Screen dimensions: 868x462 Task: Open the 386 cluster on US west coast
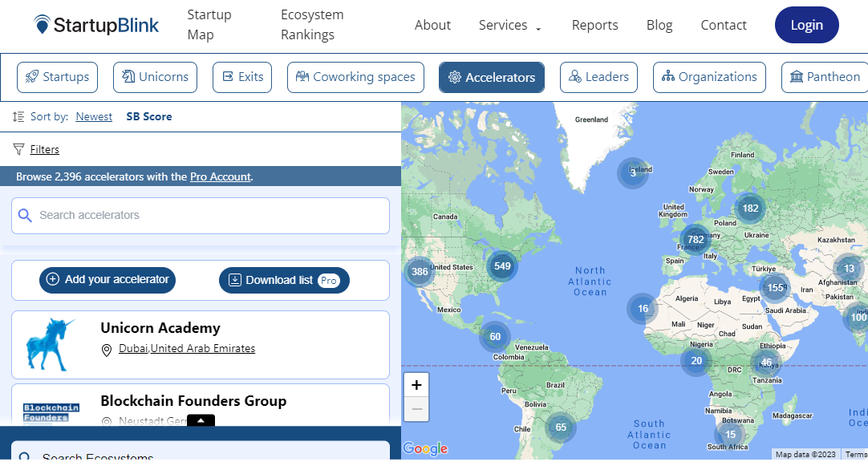(420, 272)
